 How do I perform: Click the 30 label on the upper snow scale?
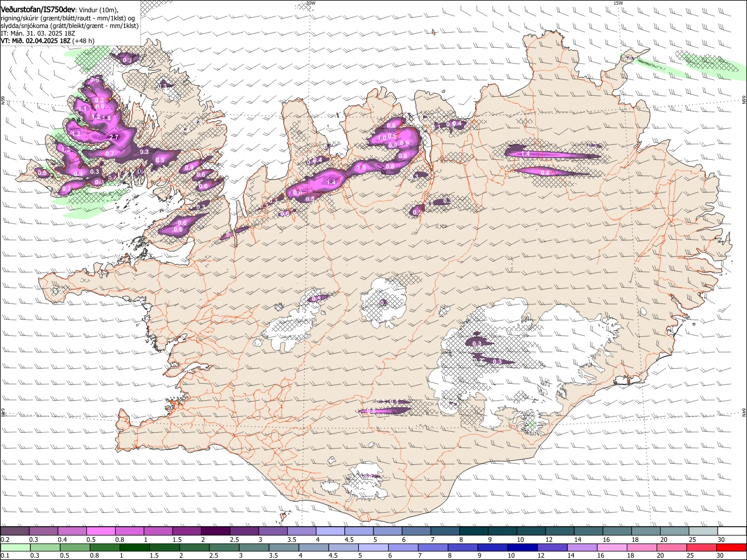[x=721, y=540]
